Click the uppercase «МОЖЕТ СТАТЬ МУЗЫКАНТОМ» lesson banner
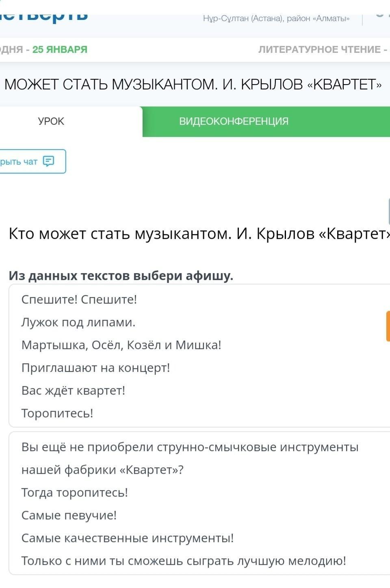Screen dimensions: 390x588 click(193, 85)
